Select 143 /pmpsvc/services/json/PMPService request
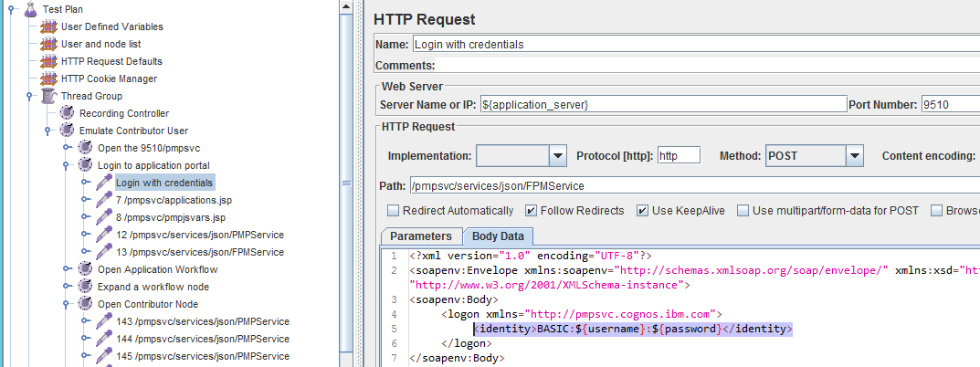Screen dimensions: 980x367 point(203,321)
